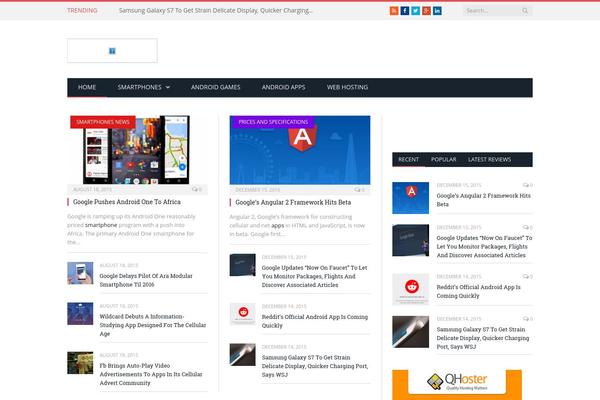Open the Twitter social icon
Image resolution: width=600 pixels, height=400 pixels.
click(416, 11)
